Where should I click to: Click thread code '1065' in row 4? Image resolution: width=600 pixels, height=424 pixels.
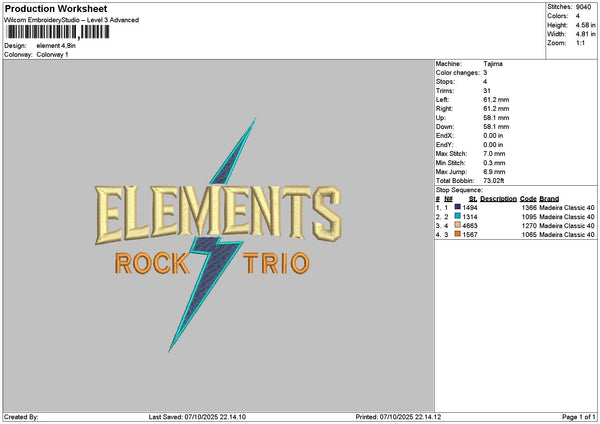coord(529,235)
